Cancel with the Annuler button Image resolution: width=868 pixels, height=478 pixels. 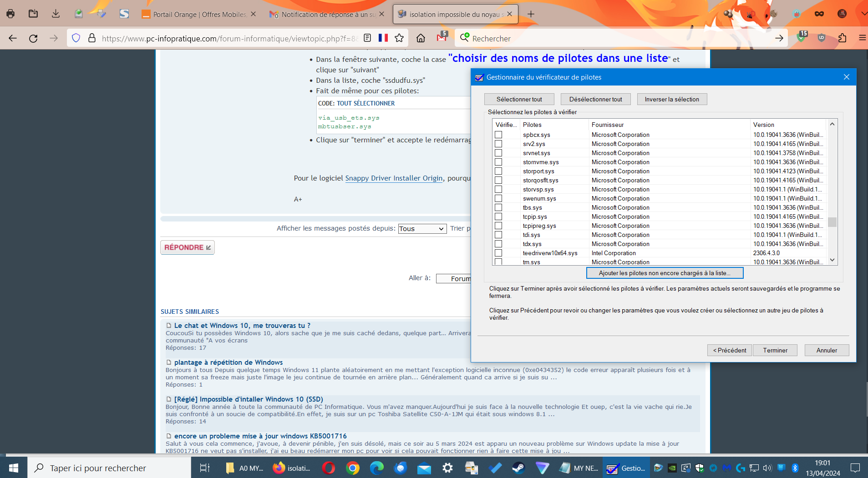(x=827, y=350)
